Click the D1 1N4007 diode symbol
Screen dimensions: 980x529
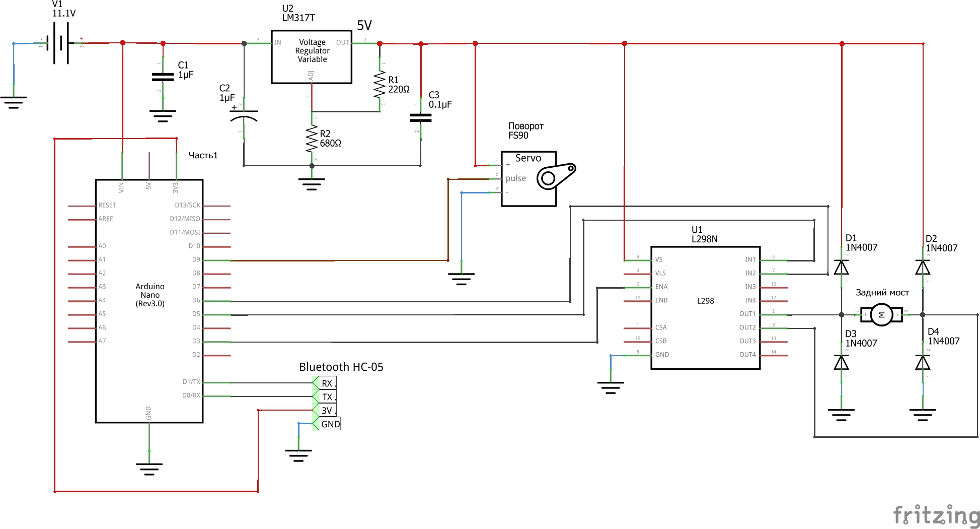click(841, 267)
